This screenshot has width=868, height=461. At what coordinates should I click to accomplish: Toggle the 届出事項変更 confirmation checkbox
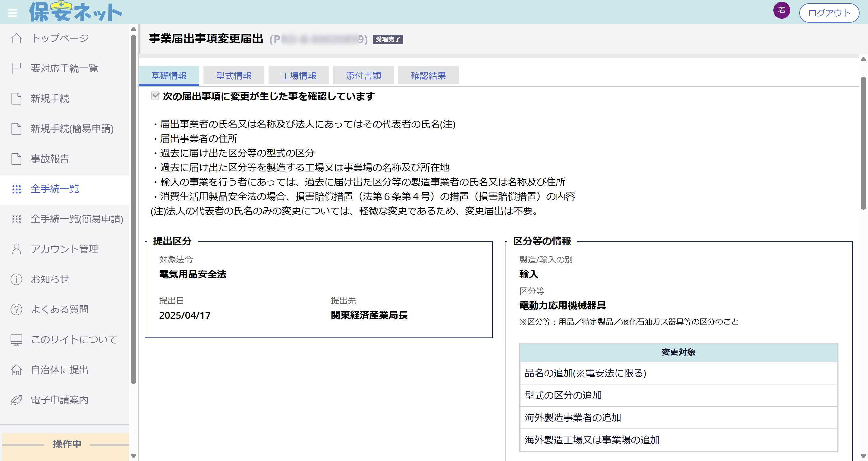pyautogui.click(x=155, y=96)
